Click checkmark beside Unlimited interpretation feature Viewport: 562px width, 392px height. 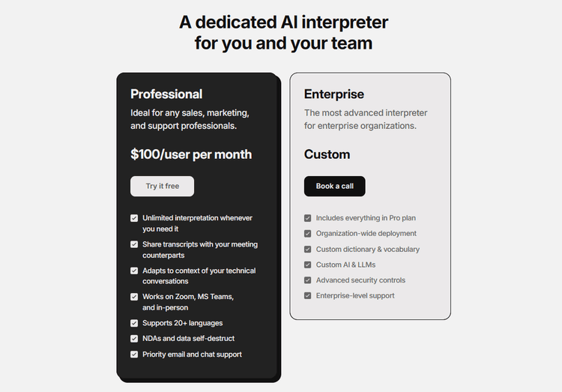tap(134, 218)
